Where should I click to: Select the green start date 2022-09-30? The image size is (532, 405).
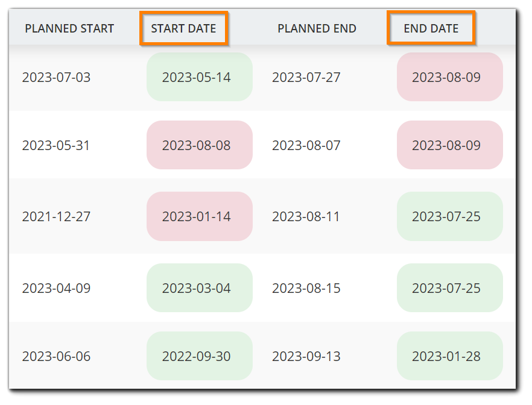pos(199,356)
